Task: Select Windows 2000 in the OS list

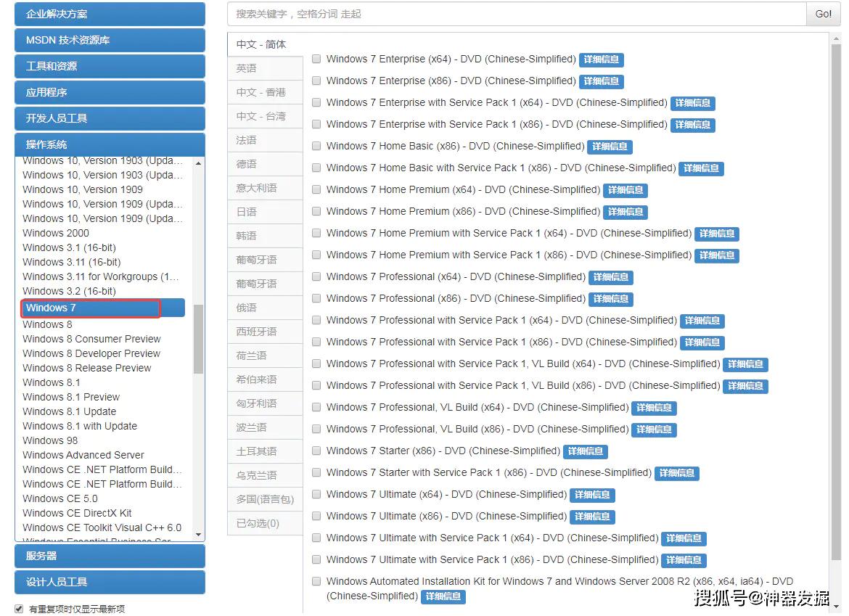Action: coord(56,234)
